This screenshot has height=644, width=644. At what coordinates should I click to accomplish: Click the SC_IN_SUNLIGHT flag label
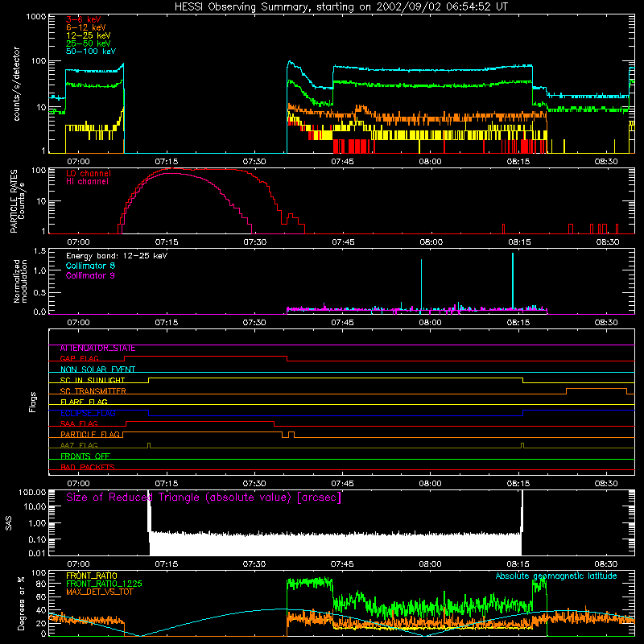point(93,380)
